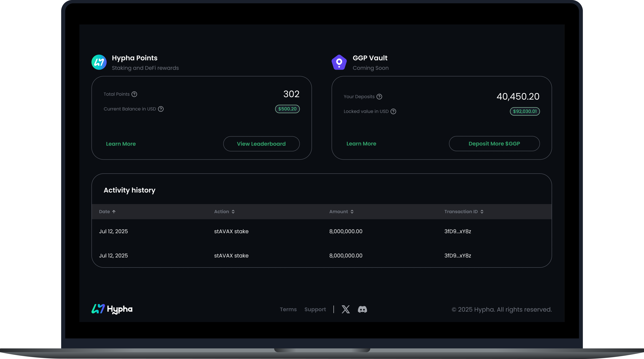Click the View Leaderboard button
Screen dimensions: 644x359
pos(261,144)
